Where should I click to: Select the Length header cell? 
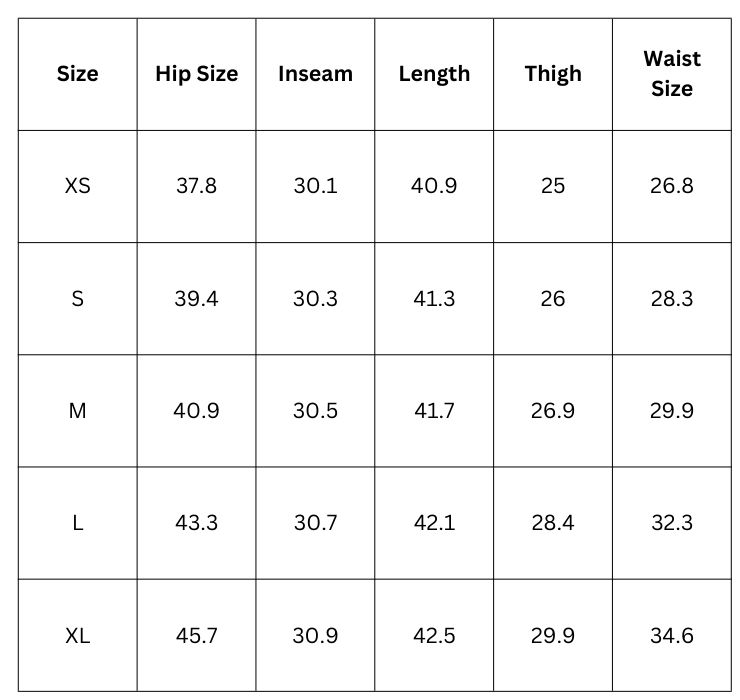point(434,74)
